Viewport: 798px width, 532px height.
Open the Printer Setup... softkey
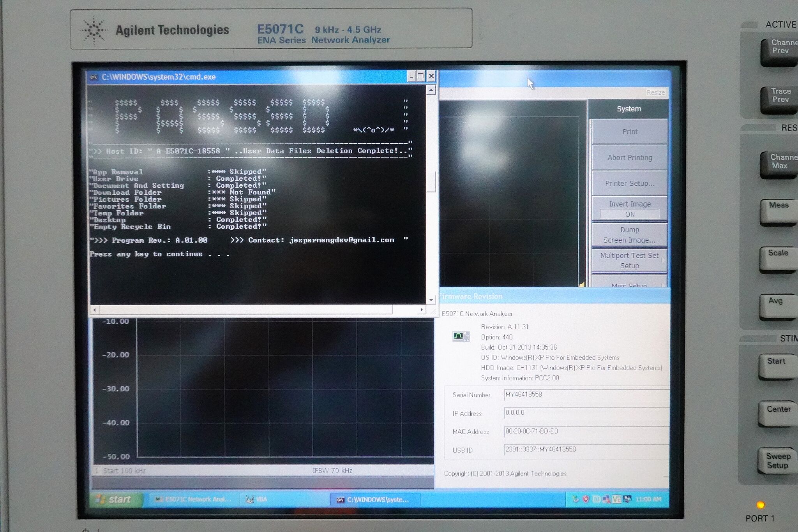630,183
